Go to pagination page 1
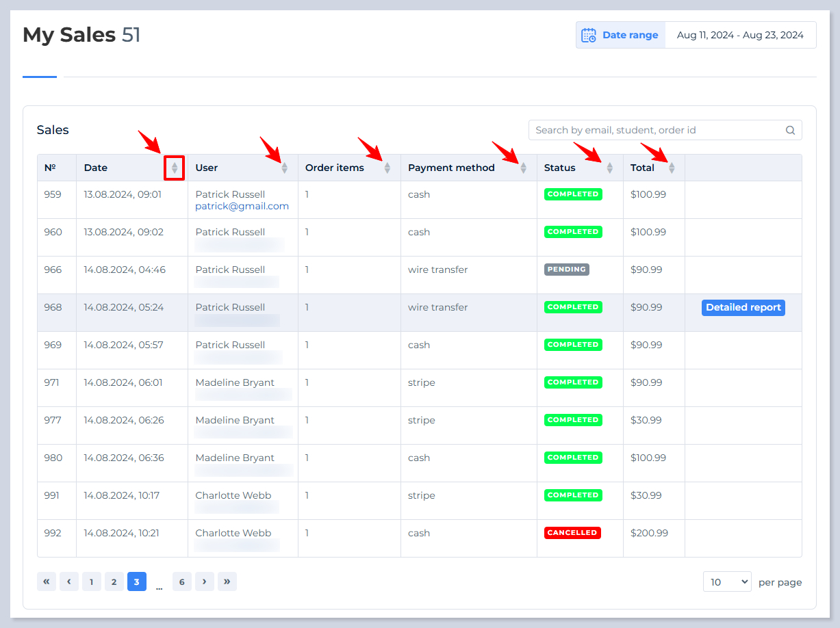The image size is (840, 628). tap(91, 582)
